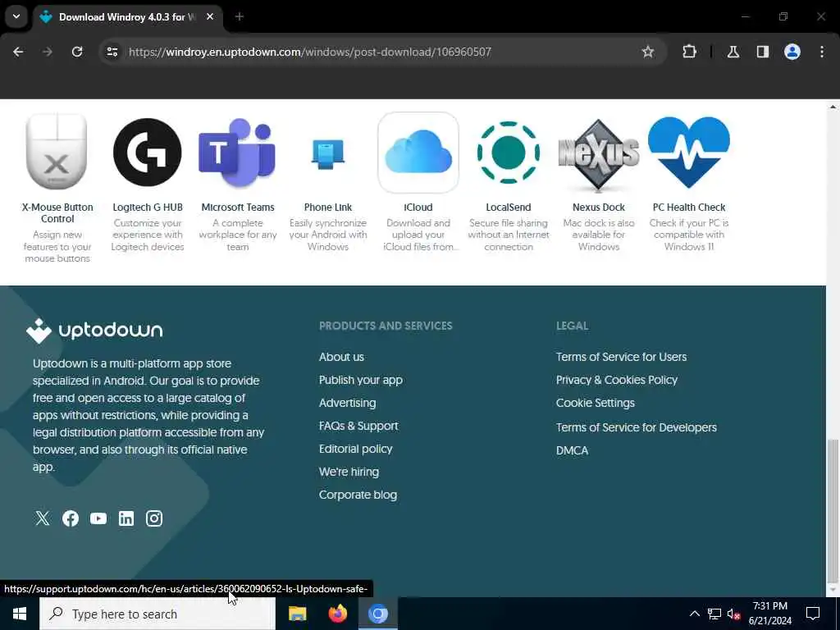The height and width of the screenshot is (630, 840).
Task: Open the Phone Link app icon
Action: pos(328,153)
